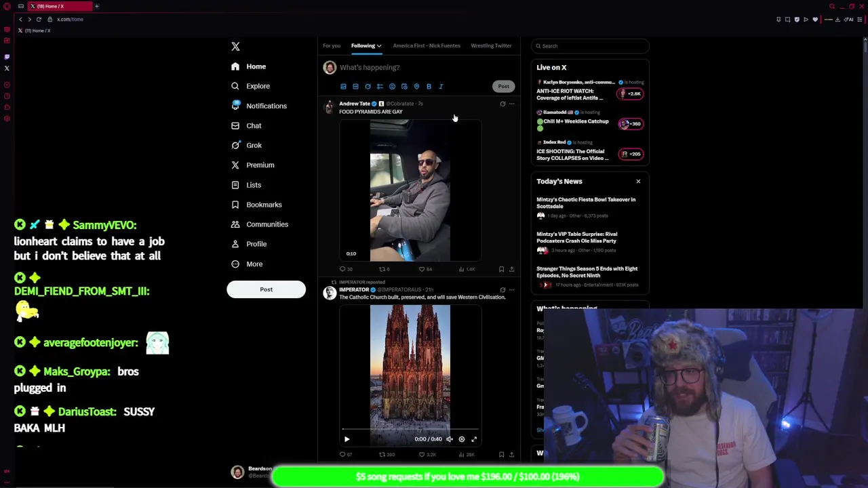868x488 pixels.
Task: Open Grok from the sidebar
Action: [246, 145]
